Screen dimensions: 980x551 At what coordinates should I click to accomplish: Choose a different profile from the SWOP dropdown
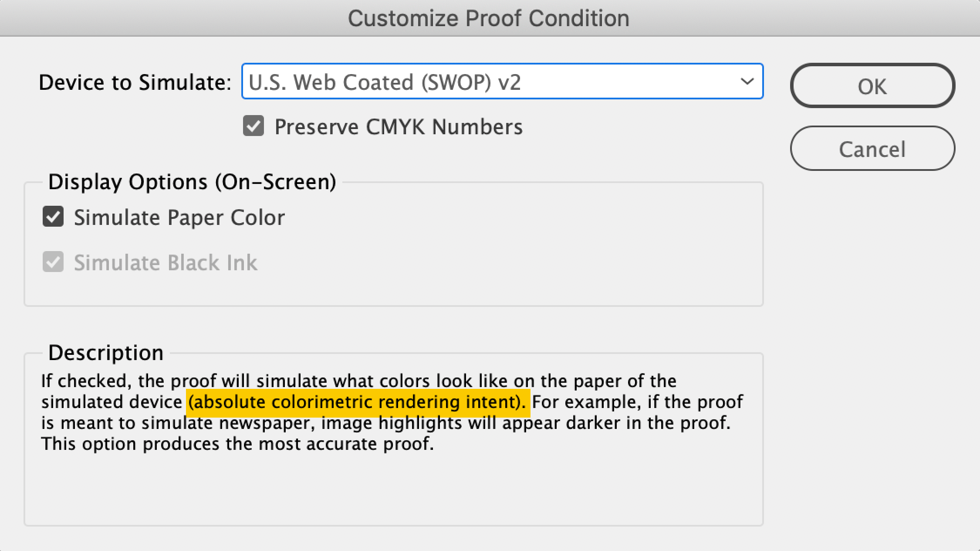point(501,82)
